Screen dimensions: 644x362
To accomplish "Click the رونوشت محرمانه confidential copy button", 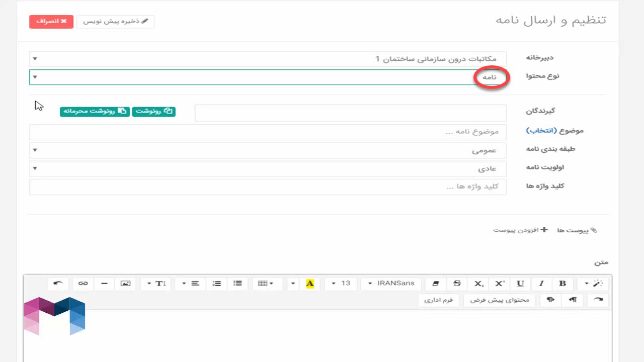I will click(x=95, y=111).
